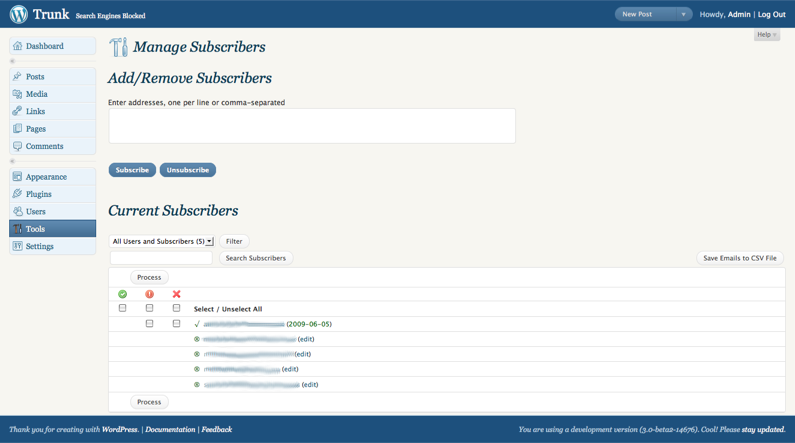Click the Plugins plug icon
The height and width of the screenshot is (443, 795).
(x=18, y=194)
